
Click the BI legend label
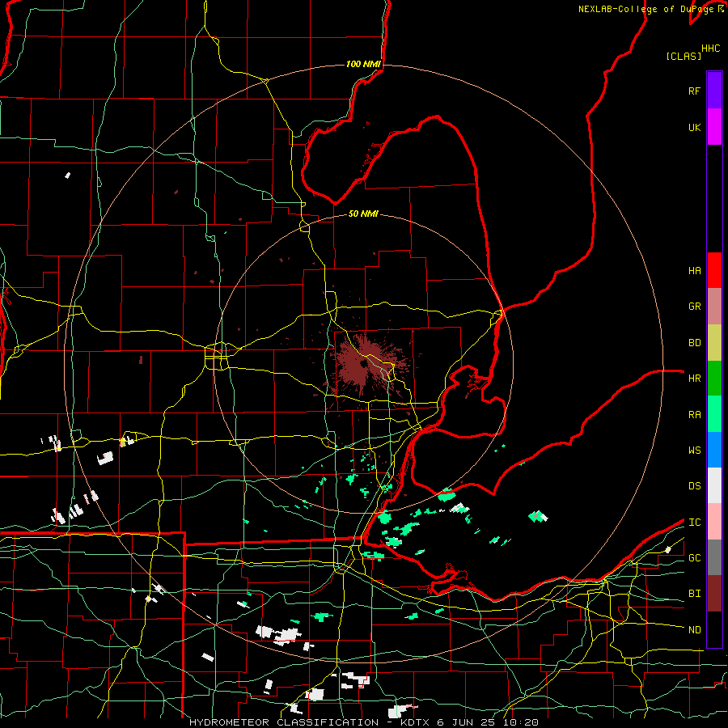pos(694,594)
